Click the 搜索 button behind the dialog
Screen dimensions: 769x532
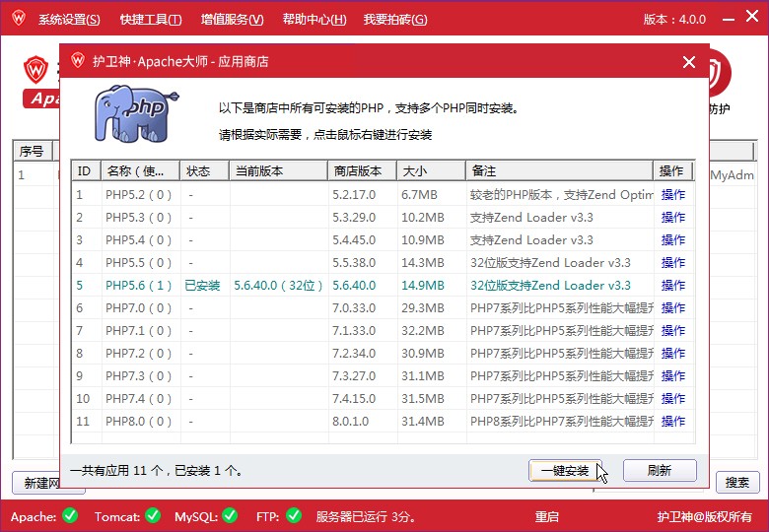click(x=736, y=483)
